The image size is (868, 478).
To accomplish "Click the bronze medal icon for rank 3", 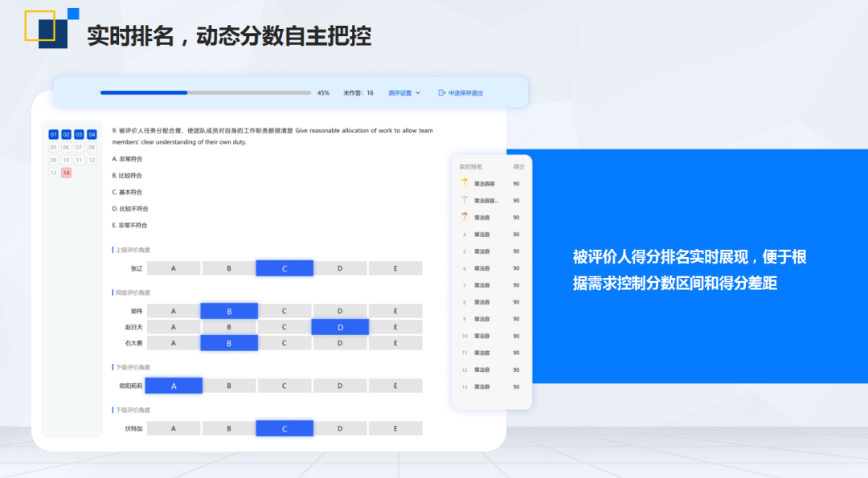I will pos(464,217).
